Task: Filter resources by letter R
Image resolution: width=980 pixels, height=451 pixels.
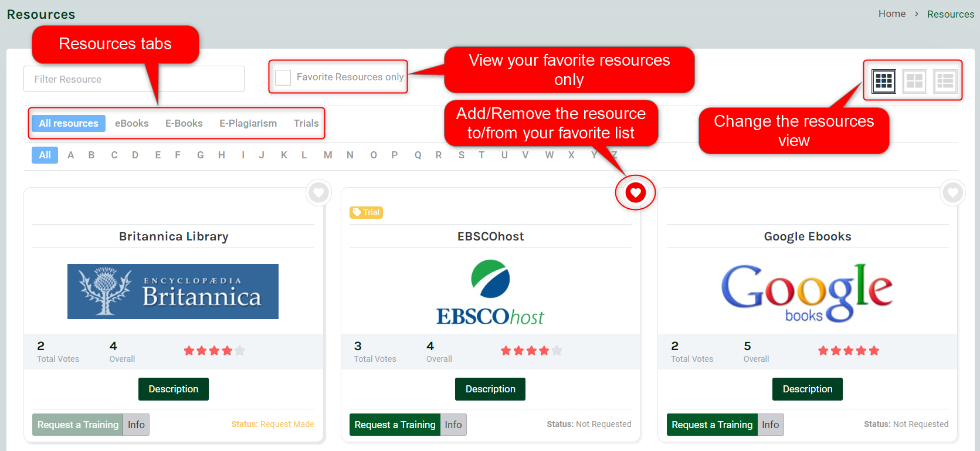Action: [x=439, y=155]
